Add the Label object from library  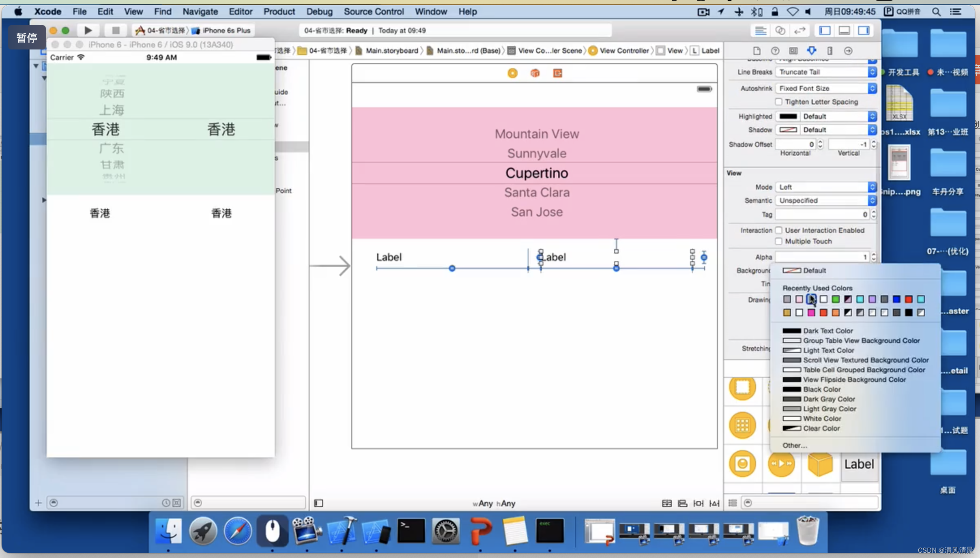859,464
